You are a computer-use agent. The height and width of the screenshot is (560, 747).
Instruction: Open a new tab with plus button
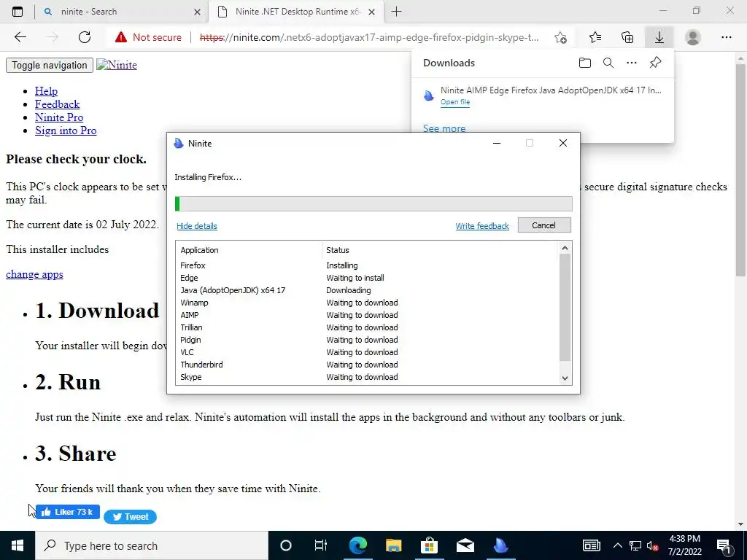(x=396, y=12)
